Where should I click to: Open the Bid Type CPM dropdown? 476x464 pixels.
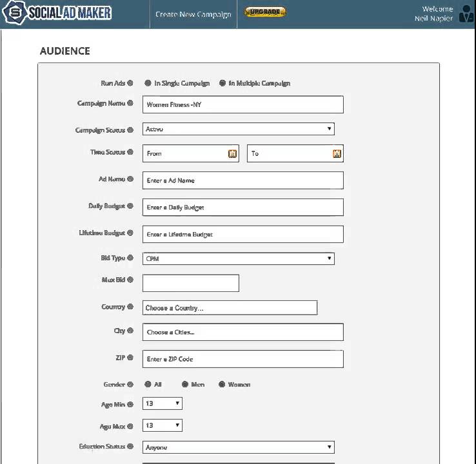click(x=239, y=258)
